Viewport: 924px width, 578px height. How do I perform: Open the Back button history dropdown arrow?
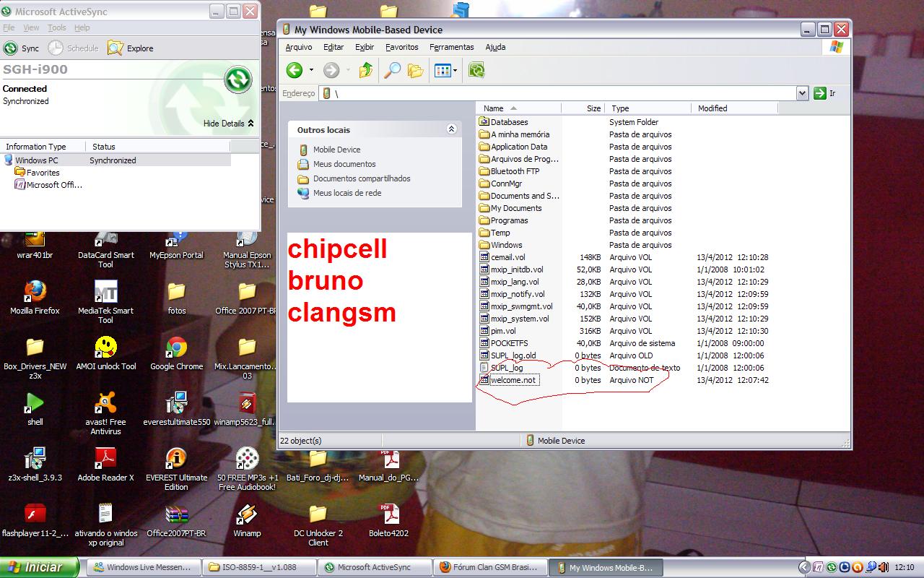tap(311, 70)
